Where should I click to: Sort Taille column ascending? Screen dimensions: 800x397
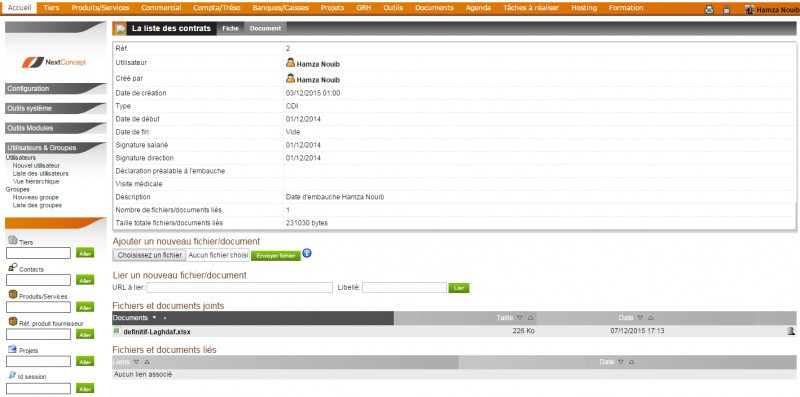coord(531,318)
